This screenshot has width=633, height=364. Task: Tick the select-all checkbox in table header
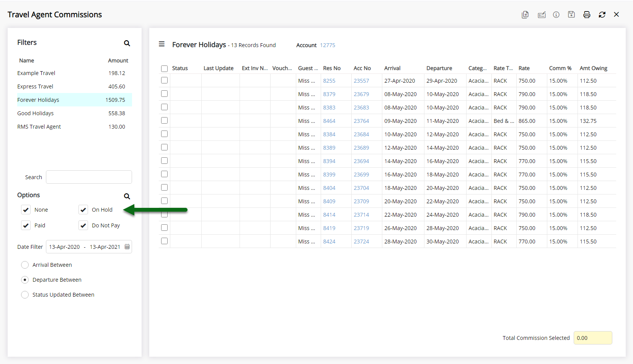164,69
